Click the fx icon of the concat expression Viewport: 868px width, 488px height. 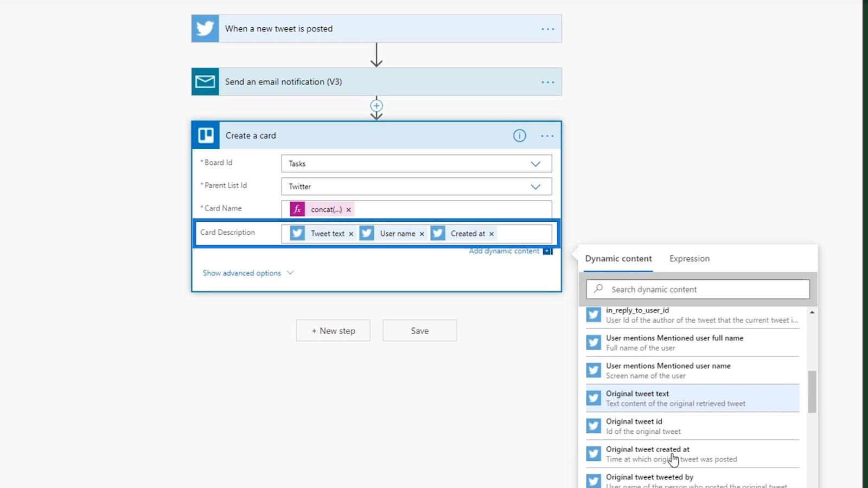(x=297, y=209)
